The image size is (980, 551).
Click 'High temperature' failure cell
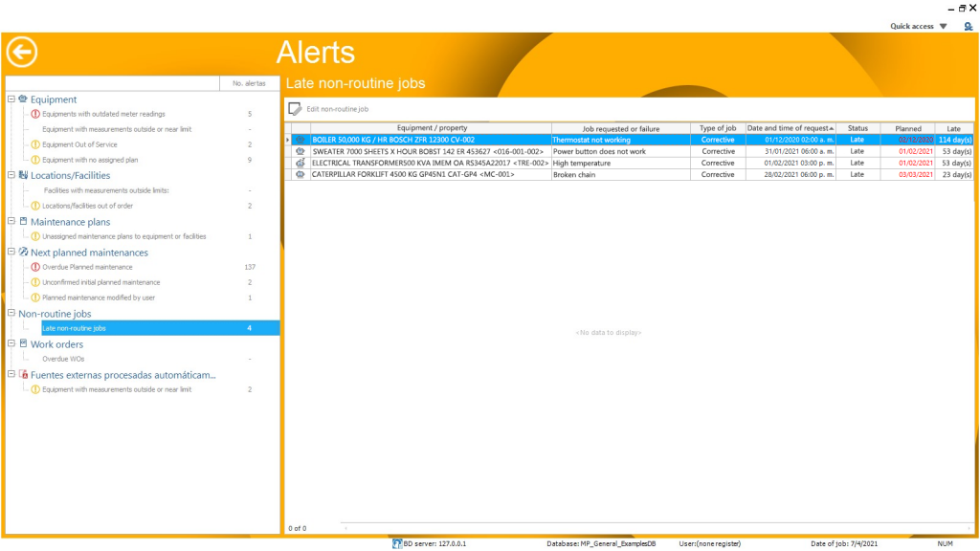[620, 163]
